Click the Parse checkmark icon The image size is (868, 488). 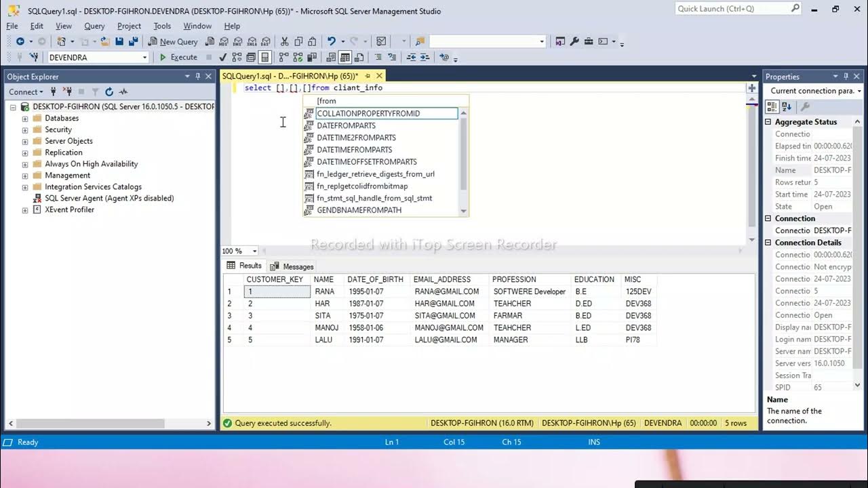tap(222, 58)
